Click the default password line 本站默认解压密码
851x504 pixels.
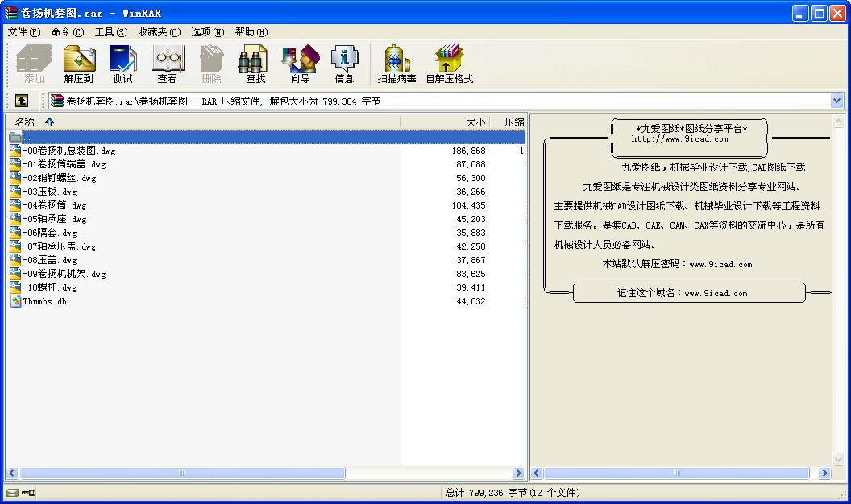coord(677,264)
